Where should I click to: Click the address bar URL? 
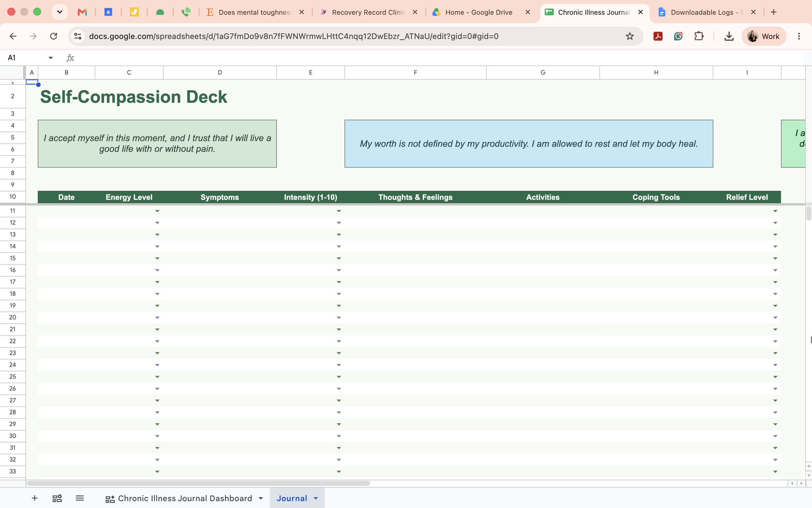coord(293,36)
